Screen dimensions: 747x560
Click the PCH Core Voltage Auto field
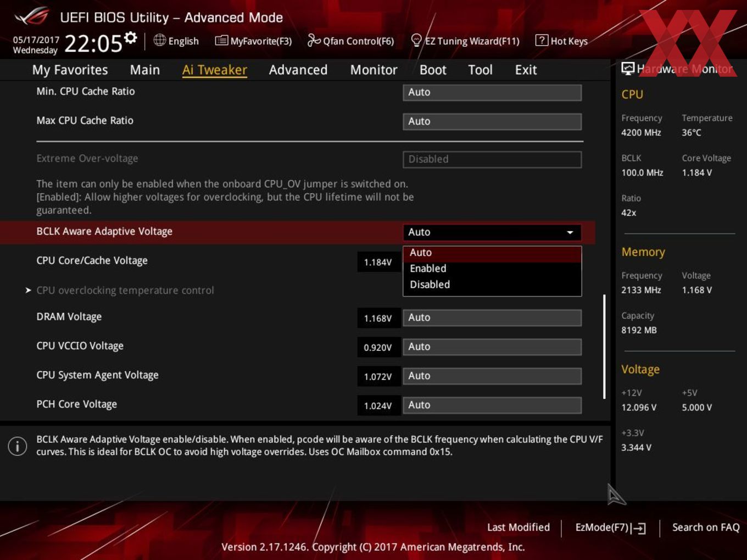click(x=492, y=405)
